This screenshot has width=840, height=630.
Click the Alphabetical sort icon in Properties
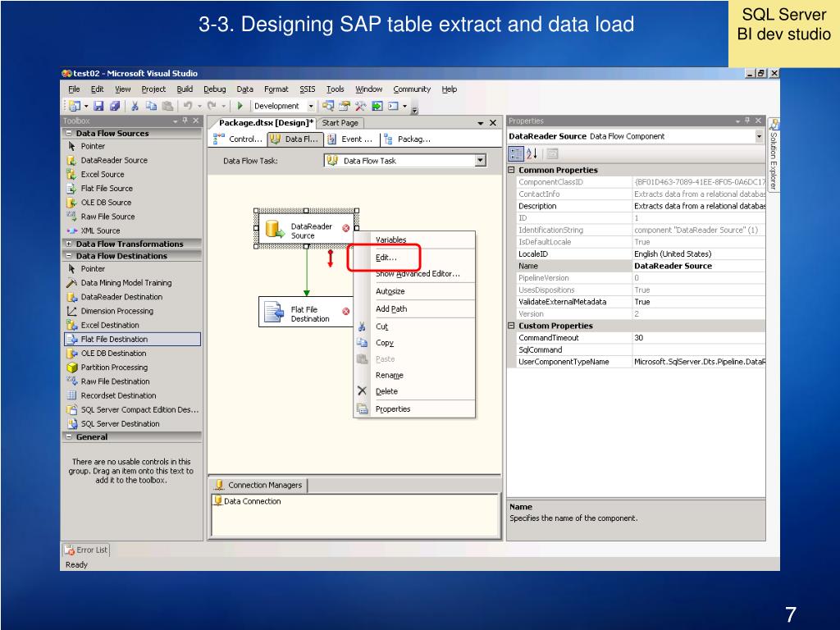532,154
